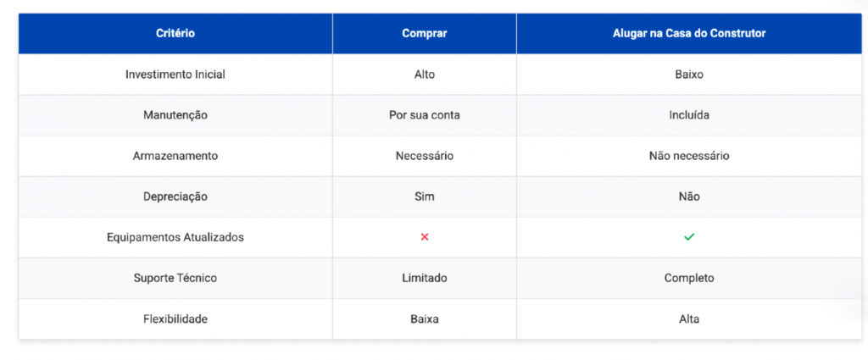
Task: Select the Depreciação cell
Action: [x=175, y=197]
